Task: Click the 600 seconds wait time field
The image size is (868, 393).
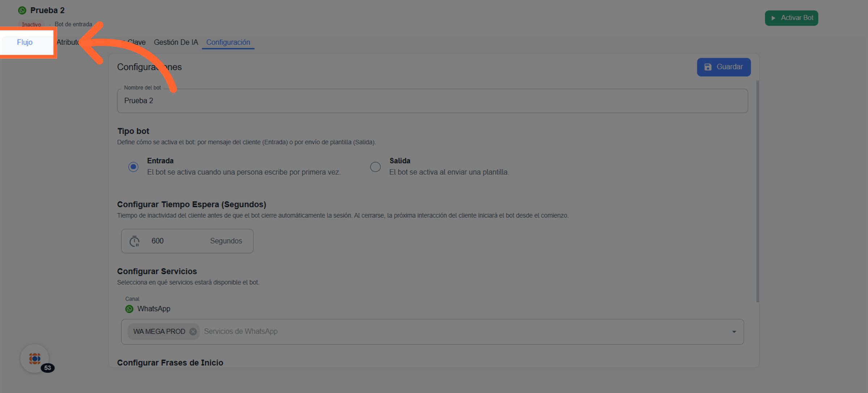Action: tap(177, 241)
